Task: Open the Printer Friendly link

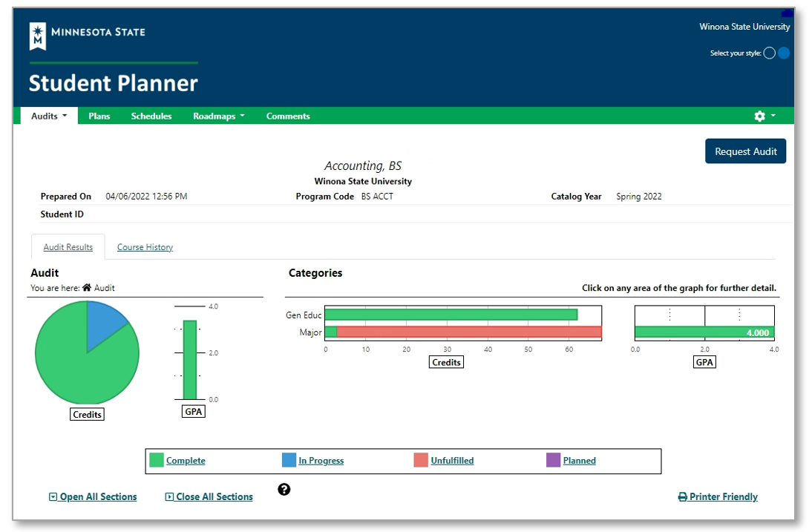Action: click(x=724, y=497)
